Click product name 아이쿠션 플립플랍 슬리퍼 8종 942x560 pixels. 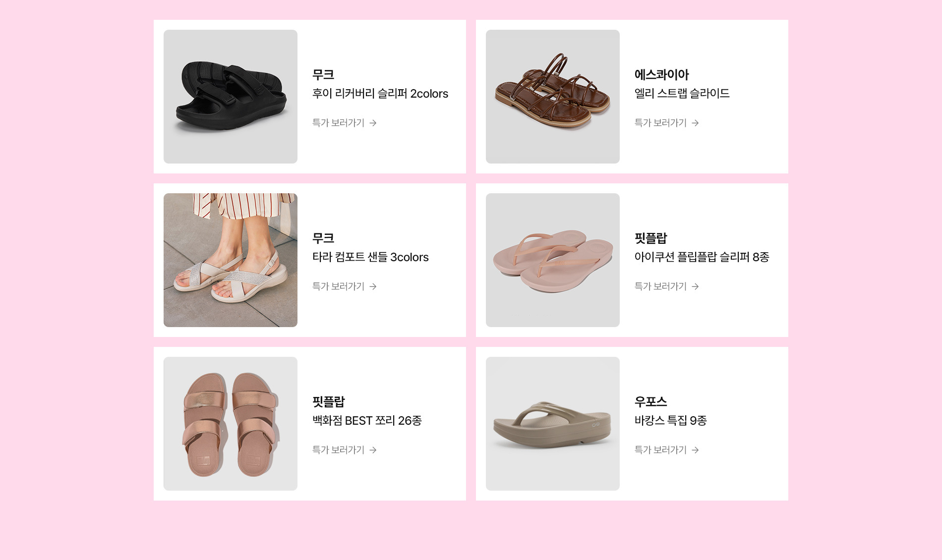(702, 257)
